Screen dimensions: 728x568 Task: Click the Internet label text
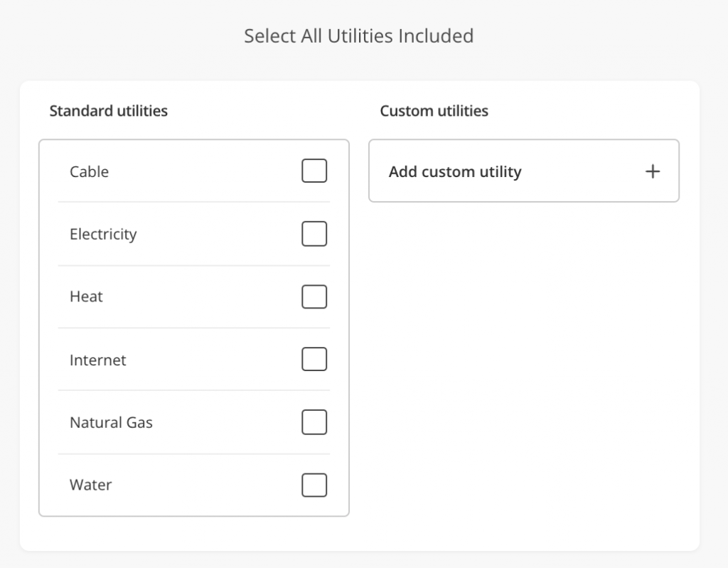click(x=97, y=360)
